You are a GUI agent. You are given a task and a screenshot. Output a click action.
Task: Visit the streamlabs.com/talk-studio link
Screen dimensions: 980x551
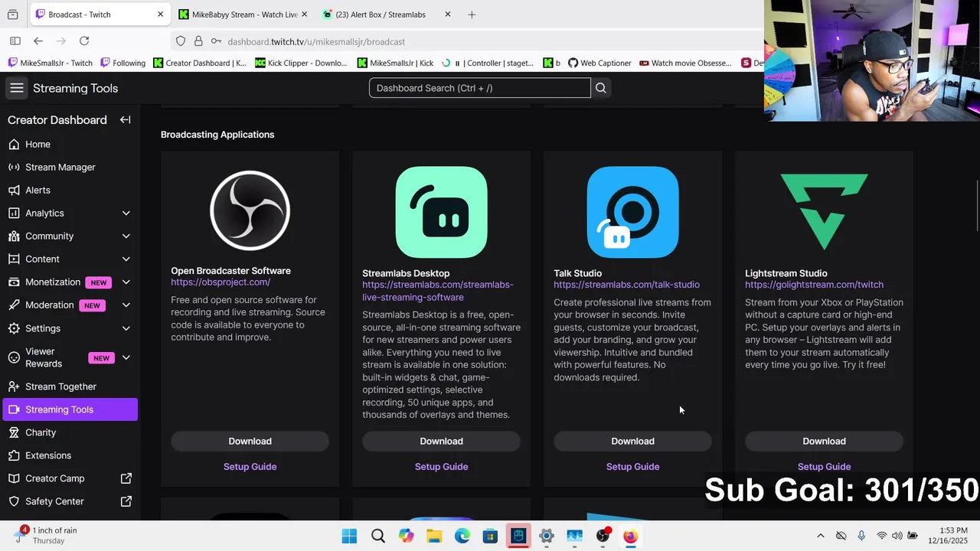626,285
